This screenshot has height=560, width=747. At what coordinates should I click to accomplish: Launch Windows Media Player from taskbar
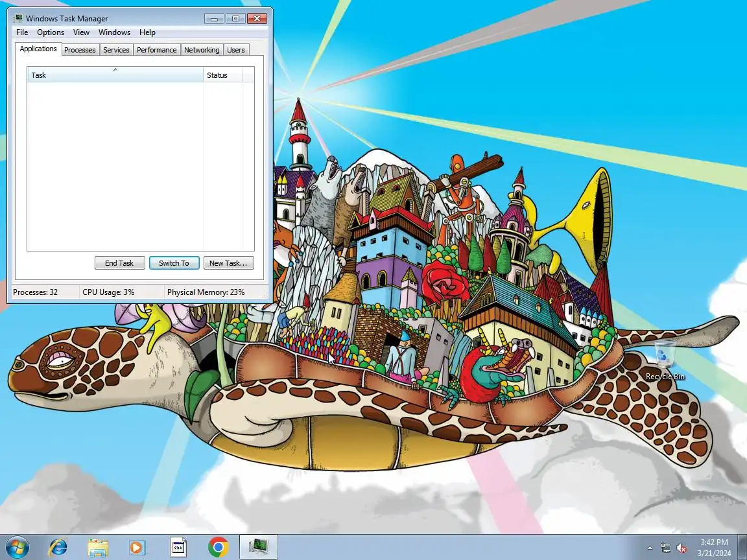coord(137,547)
